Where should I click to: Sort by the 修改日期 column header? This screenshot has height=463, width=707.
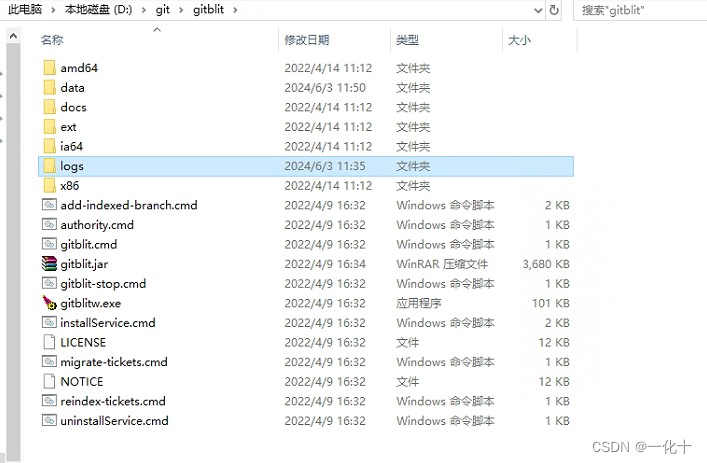[307, 40]
